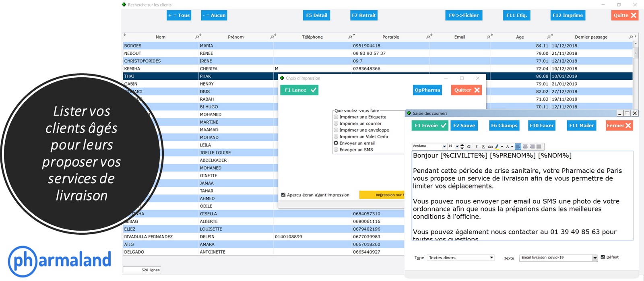Click the strikethrough abc icon

[x=490, y=147]
